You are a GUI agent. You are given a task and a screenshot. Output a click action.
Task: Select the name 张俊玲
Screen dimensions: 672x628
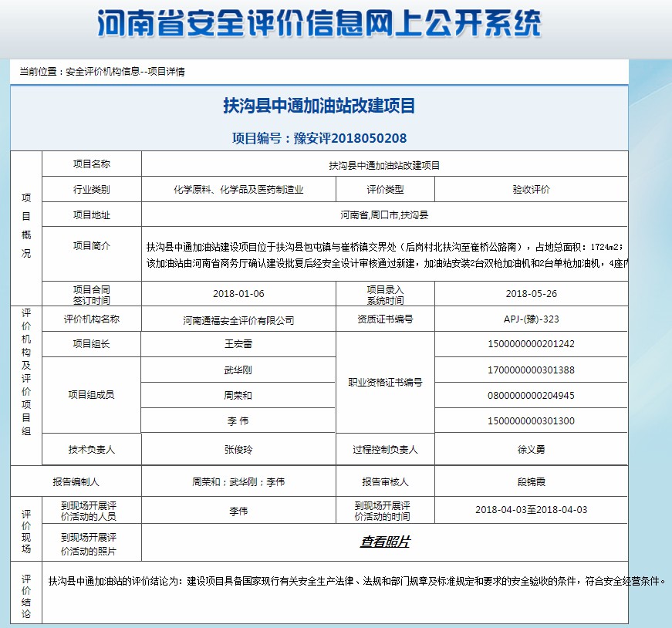(x=238, y=449)
